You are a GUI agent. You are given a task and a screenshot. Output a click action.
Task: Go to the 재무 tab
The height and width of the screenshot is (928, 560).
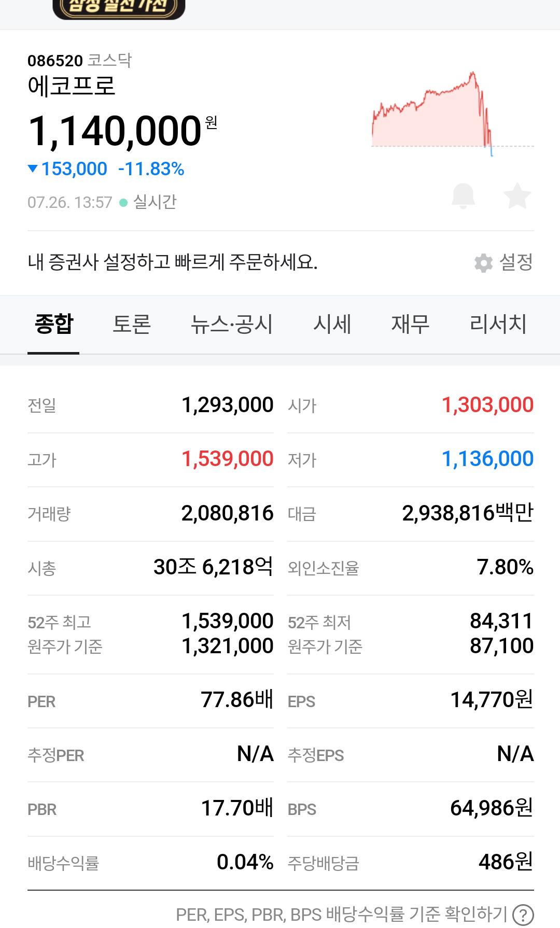click(410, 325)
